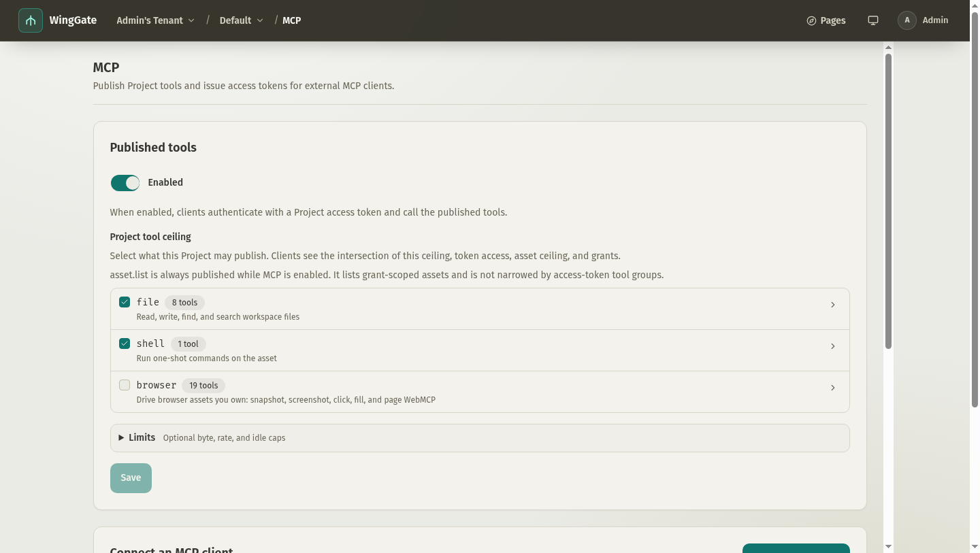Screen dimensions: 980x553
Task: Click the outer window scrollbar thumb
Action: tap(975, 210)
